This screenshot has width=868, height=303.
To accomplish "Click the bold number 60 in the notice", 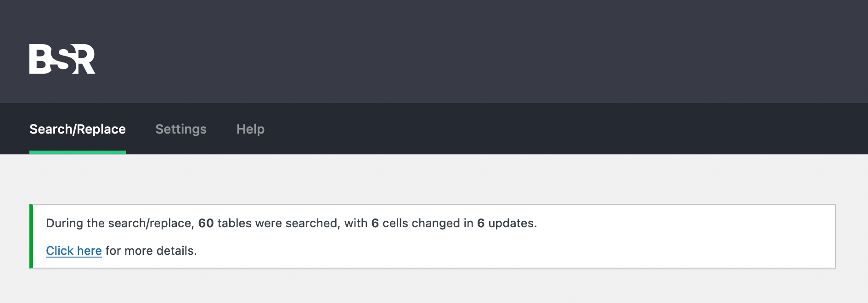I will [206, 223].
